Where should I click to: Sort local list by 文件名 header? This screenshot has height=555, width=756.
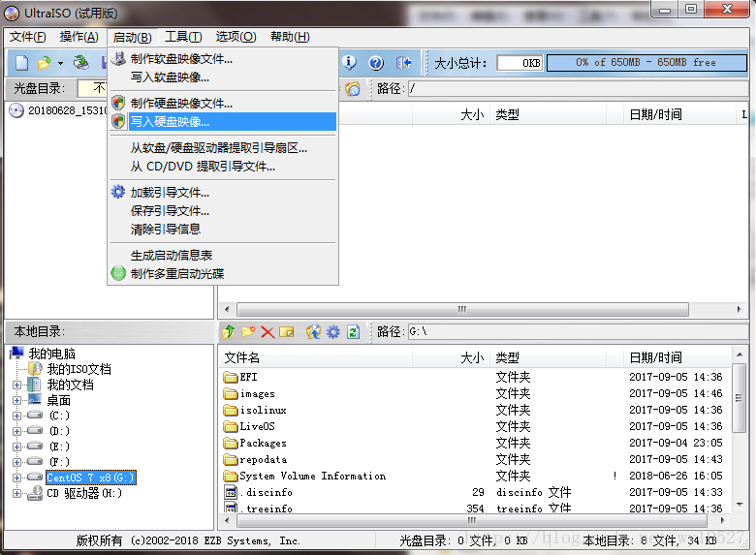(316, 357)
